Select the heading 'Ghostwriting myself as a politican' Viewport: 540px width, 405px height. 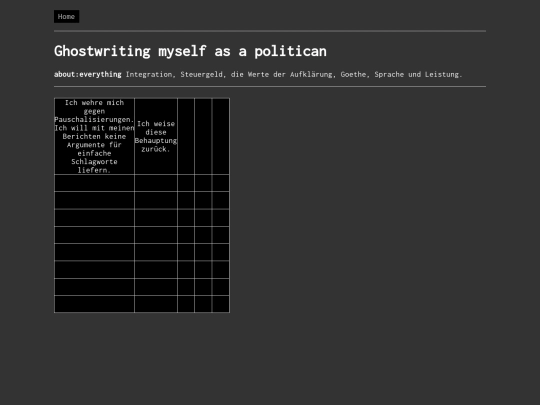click(190, 51)
